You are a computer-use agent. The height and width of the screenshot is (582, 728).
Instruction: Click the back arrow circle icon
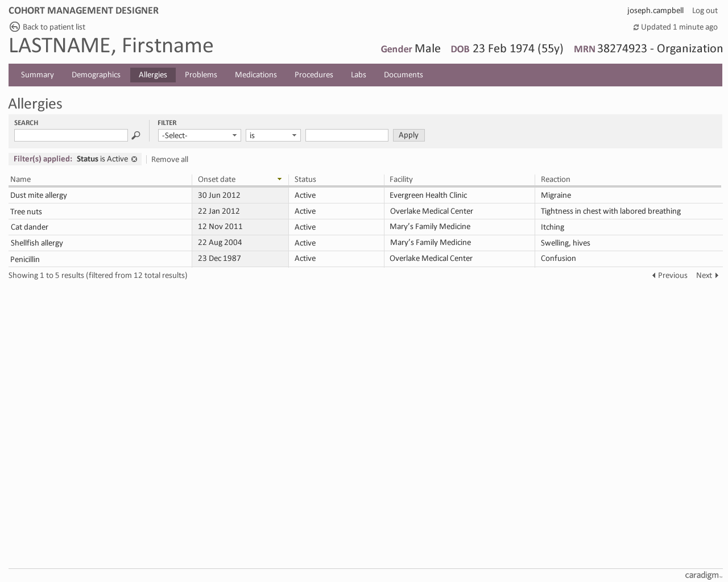tap(15, 27)
